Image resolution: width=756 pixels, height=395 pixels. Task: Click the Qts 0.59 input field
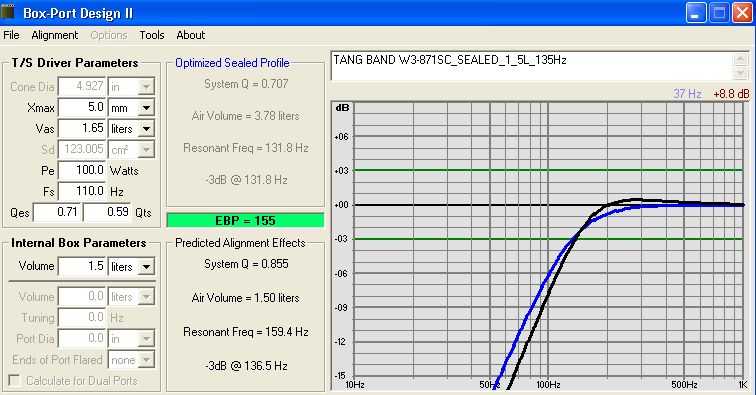point(107,212)
